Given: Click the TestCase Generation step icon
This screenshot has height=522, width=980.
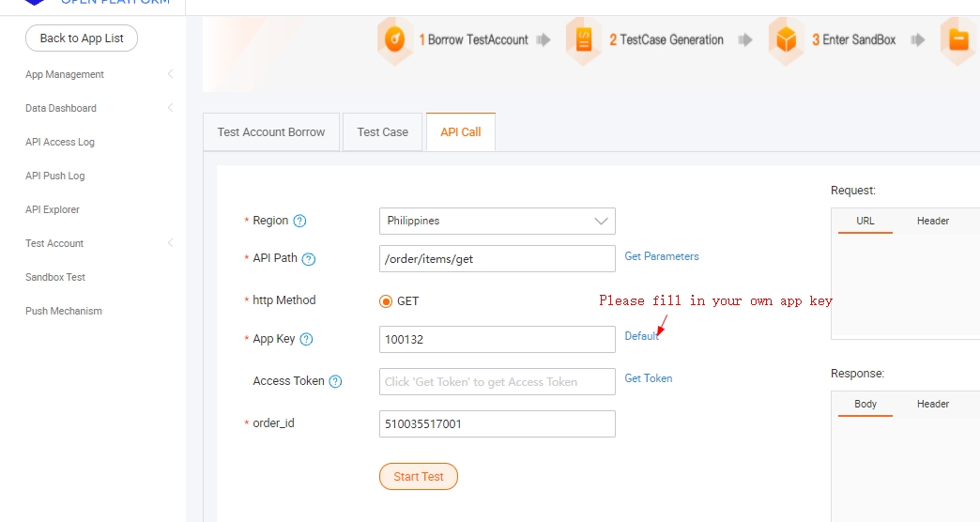Looking at the screenshot, I should point(584,40).
